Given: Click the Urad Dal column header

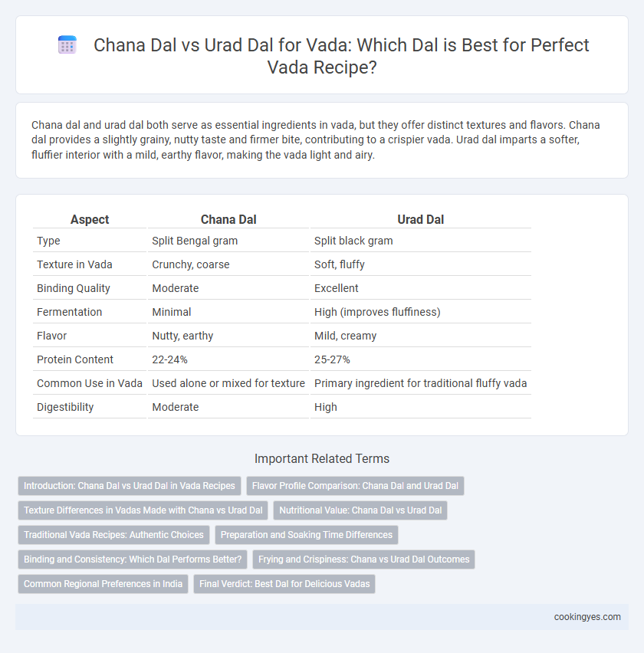Looking at the screenshot, I should coord(420,219).
